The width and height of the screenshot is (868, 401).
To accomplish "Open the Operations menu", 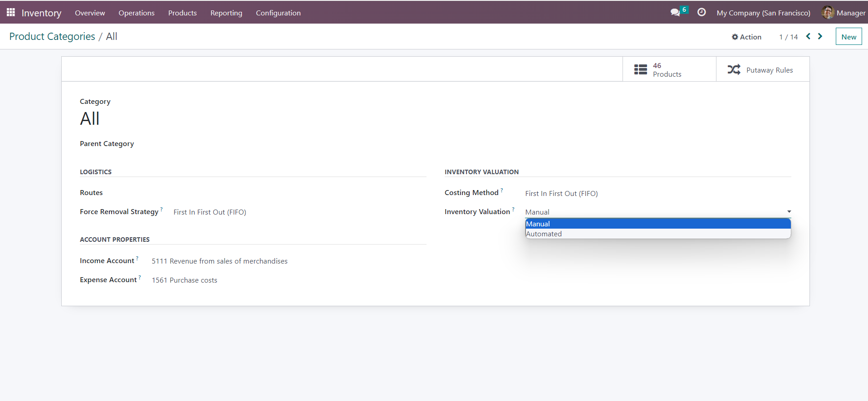I will pyautogui.click(x=137, y=13).
